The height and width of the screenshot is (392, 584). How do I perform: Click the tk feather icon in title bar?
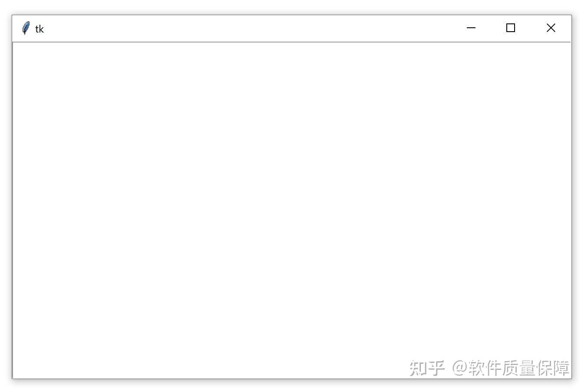point(26,28)
